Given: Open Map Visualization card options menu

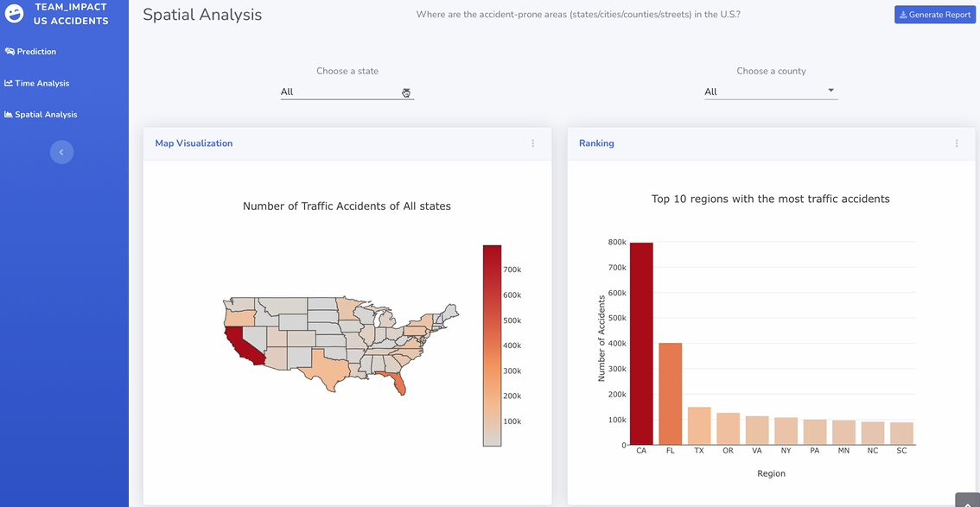Looking at the screenshot, I should (533, 143).
